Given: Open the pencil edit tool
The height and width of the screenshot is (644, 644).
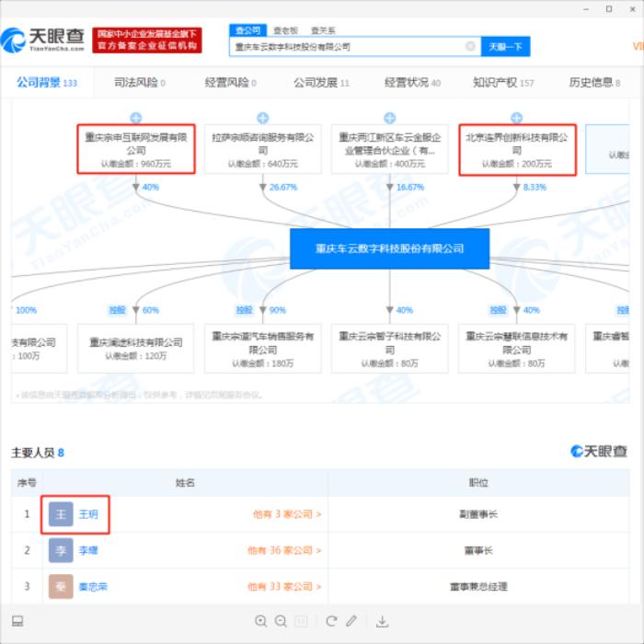Looking at the screenshot, I should (x=351, y=621).
